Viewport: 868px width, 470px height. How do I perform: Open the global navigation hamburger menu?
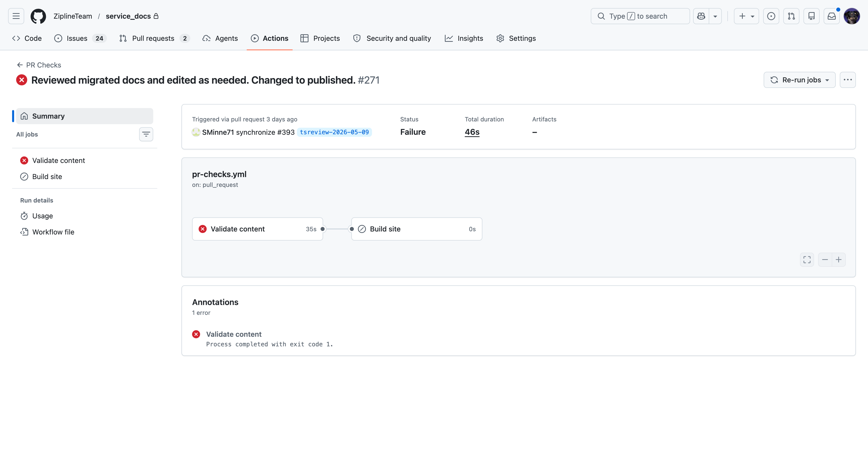16,16
